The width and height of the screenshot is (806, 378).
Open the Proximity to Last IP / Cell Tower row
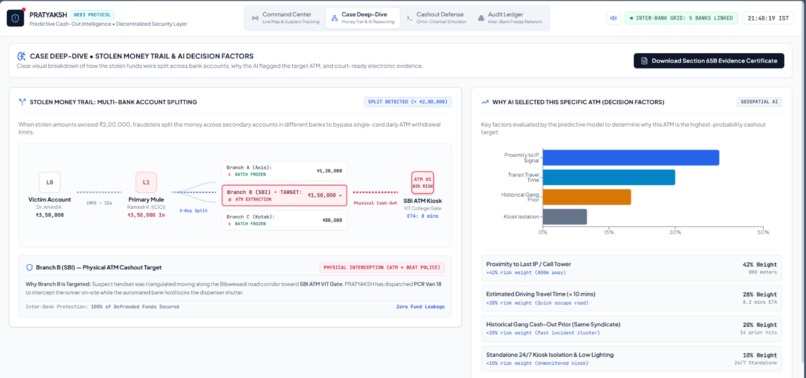pos(631,268)
